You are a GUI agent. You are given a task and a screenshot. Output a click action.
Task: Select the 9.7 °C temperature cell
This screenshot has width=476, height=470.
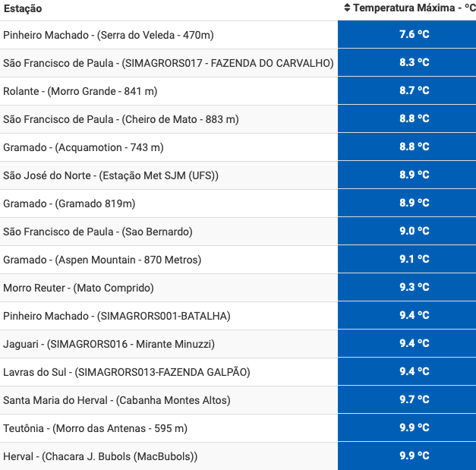click(x=414, y=400)
